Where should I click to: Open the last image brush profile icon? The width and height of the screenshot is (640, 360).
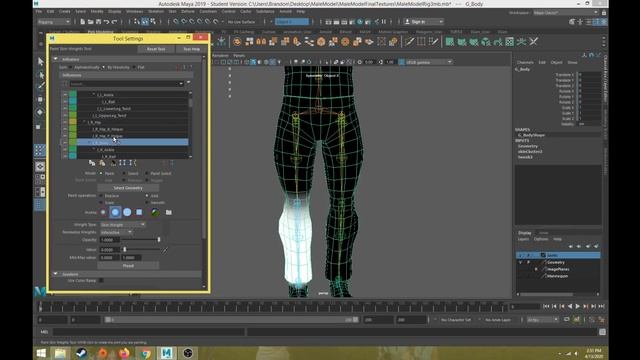[155, 212]
